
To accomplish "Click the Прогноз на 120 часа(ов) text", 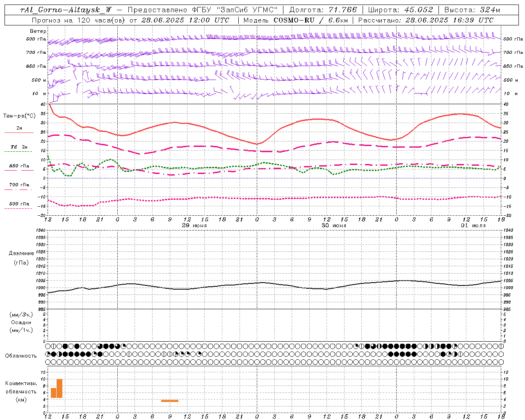I will [79, 20].
